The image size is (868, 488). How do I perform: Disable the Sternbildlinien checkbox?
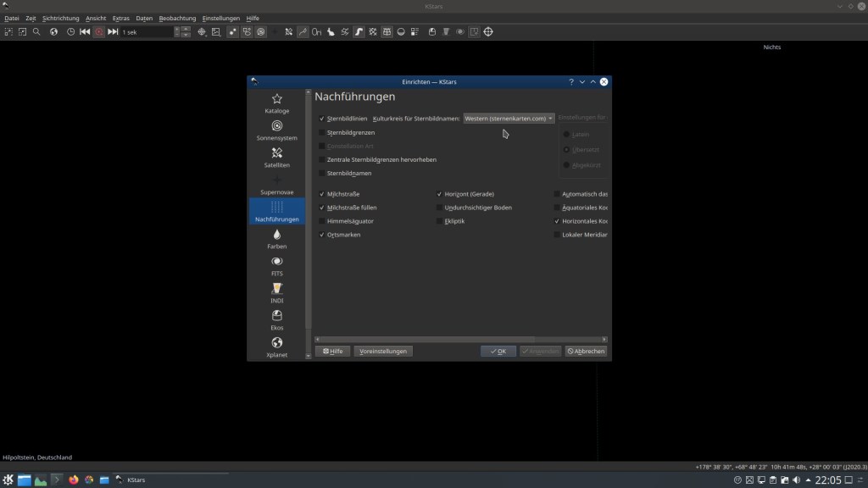tap(322, 119)
